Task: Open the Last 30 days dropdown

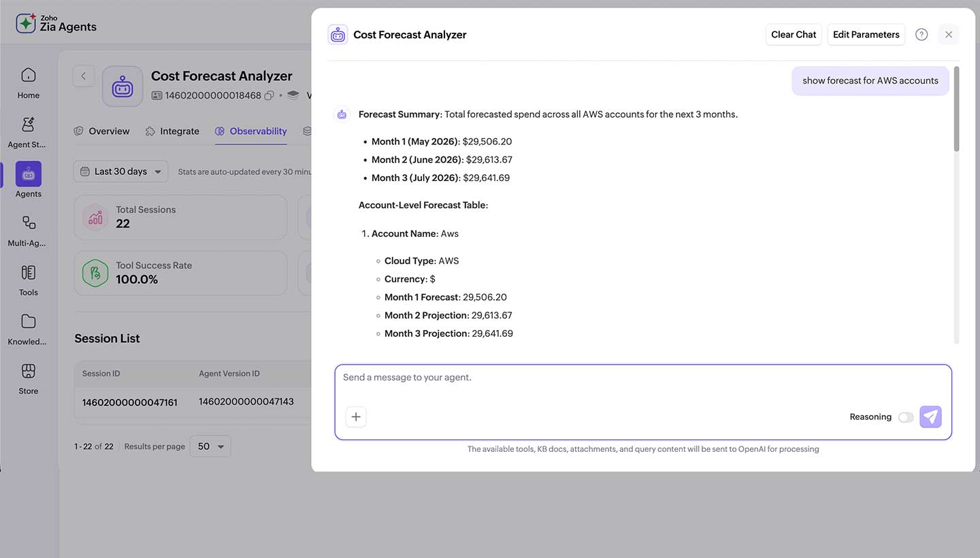Action: pyautogui.click(x=121, y=171)
